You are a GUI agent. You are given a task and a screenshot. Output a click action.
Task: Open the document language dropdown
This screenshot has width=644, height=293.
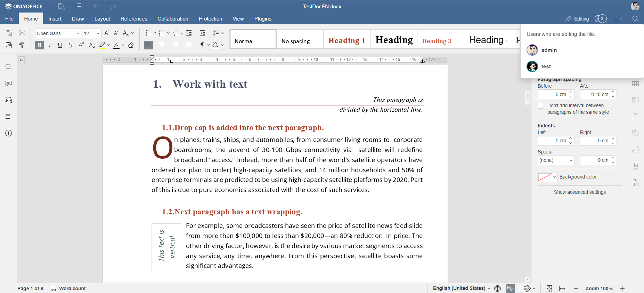coord(461,288)
